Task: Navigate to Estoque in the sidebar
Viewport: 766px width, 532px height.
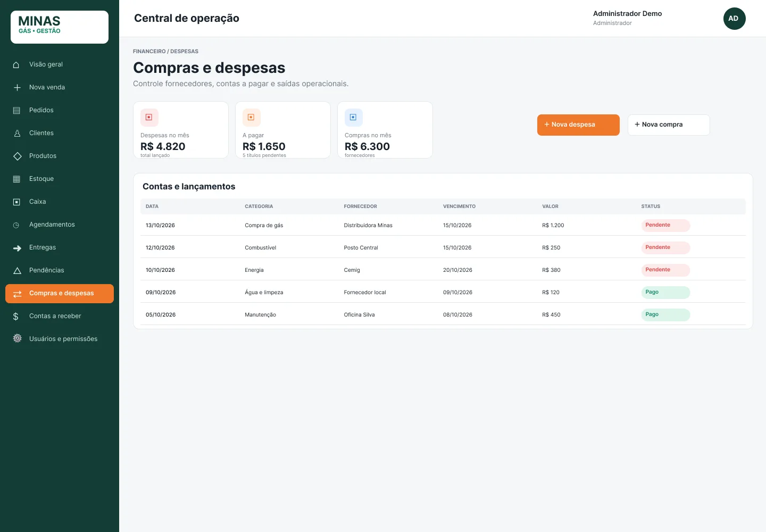Action: tap(60, 179)
